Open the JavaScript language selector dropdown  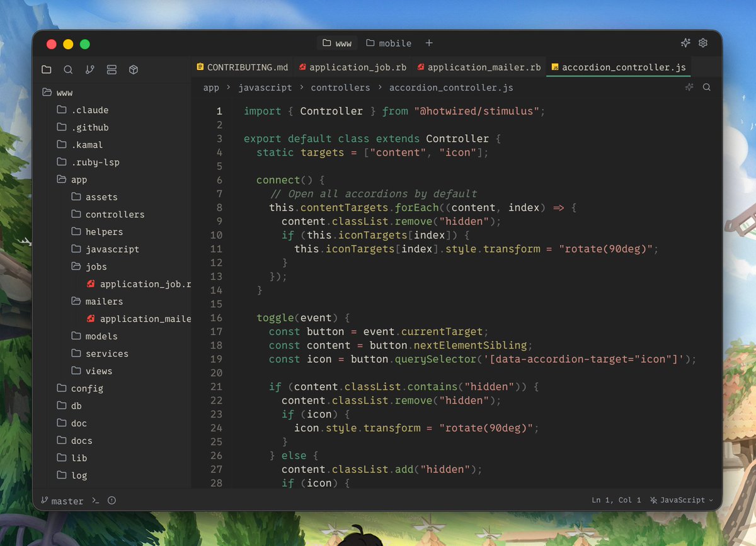pos(681,500)
